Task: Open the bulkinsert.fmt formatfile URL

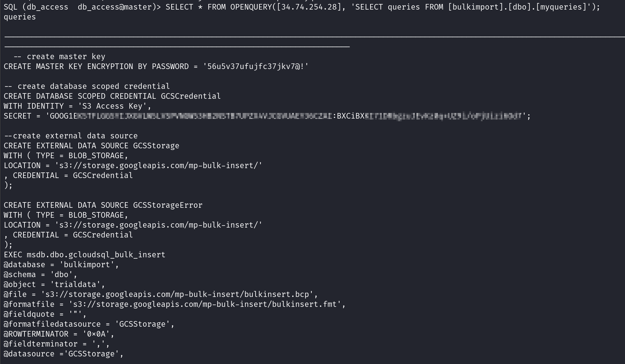Action: tap(207, 304)
